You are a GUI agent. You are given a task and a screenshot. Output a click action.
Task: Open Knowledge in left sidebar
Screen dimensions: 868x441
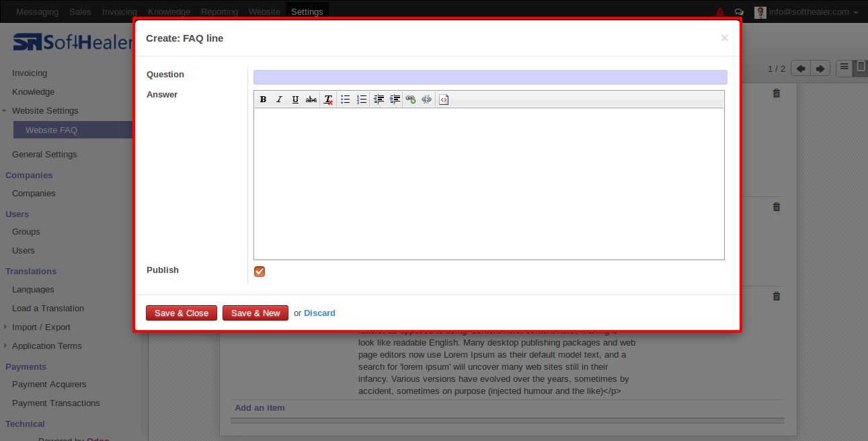(x=34, y=92)
